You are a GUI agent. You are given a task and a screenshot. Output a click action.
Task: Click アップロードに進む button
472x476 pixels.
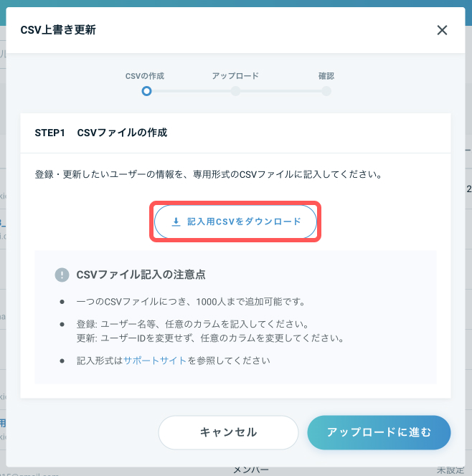[x=379, y=432]
